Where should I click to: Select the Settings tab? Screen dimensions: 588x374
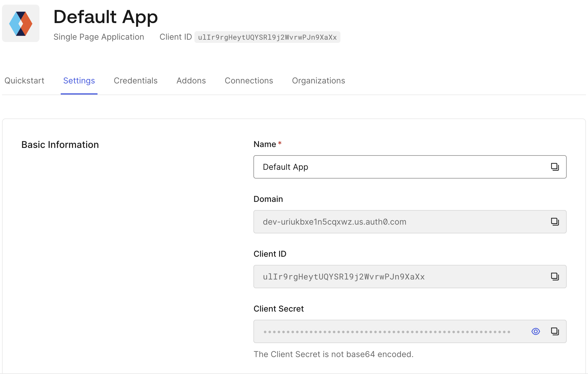(79, 81)
